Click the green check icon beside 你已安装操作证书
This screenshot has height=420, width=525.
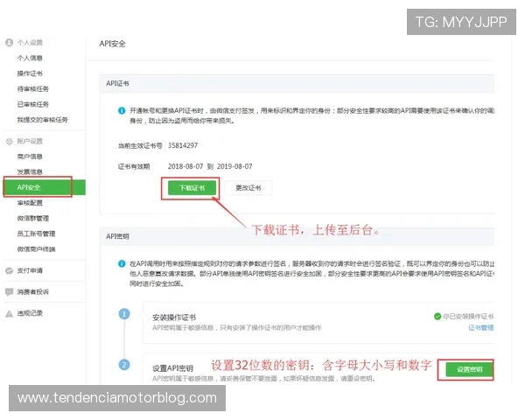437,316
